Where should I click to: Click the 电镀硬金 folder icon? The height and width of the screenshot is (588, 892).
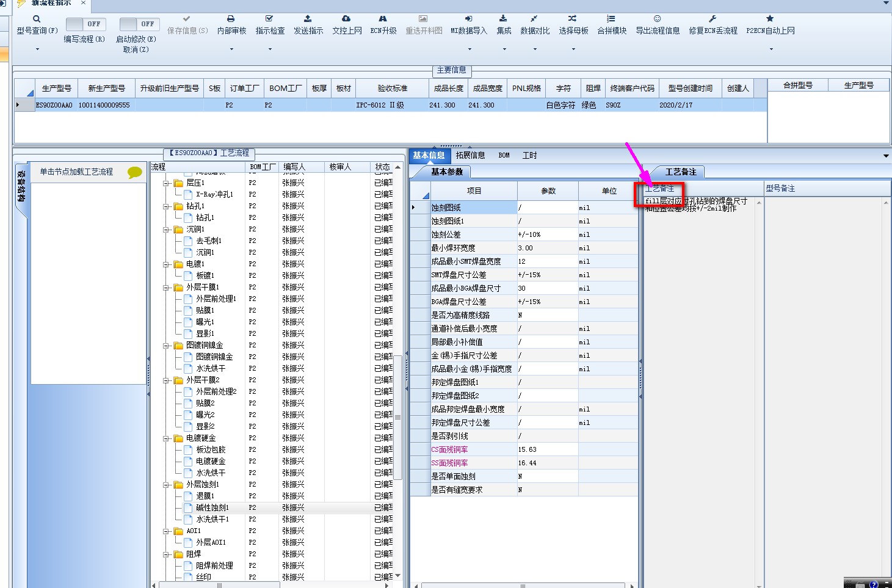coord(178,438)
